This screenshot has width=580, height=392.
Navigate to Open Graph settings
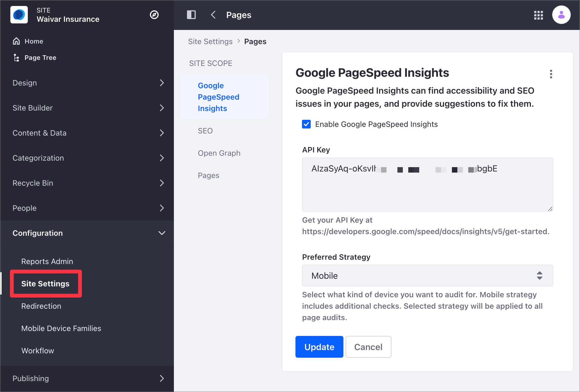pos(219,153)
